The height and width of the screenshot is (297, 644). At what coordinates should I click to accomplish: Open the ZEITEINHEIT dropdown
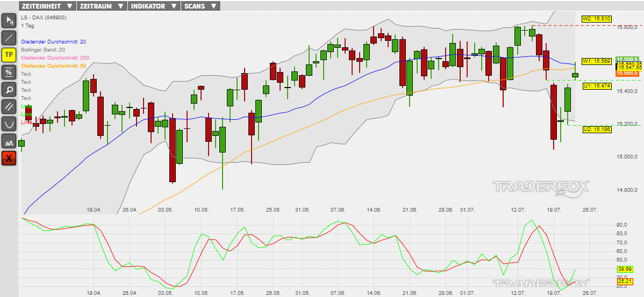click(x=47, y=6)
